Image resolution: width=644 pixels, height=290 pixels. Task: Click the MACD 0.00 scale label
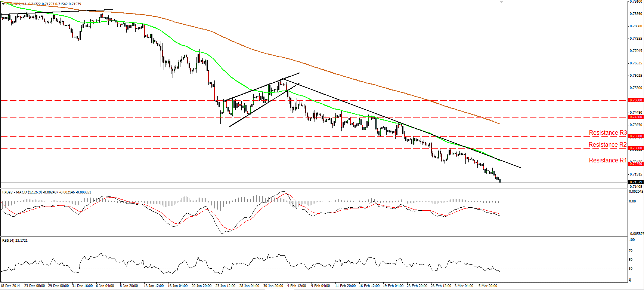point(632,201)
